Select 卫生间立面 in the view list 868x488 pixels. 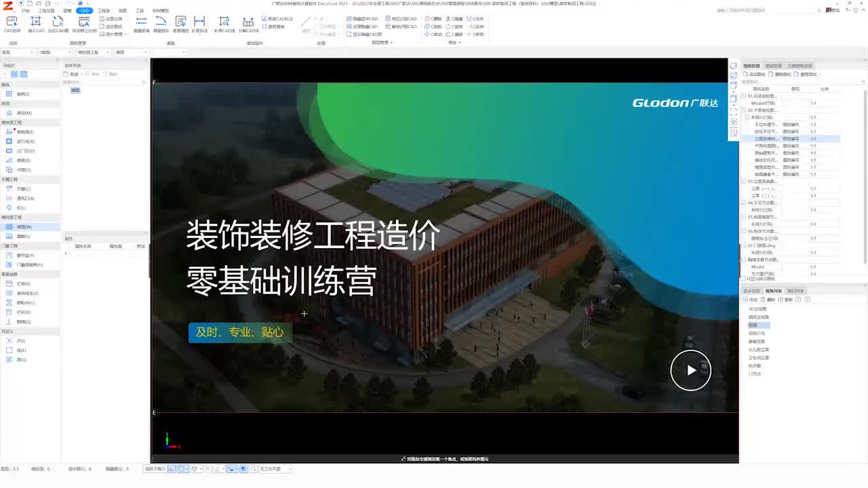(x=759, y=358)
